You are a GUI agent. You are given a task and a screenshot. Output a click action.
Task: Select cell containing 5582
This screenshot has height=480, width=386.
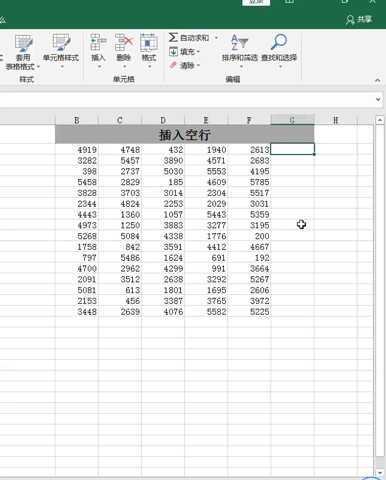206,312
